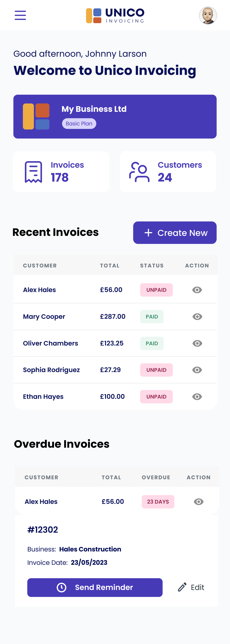
Task: View Ethan Hayes invoice eye icon
Action: (x=197, y=397)
